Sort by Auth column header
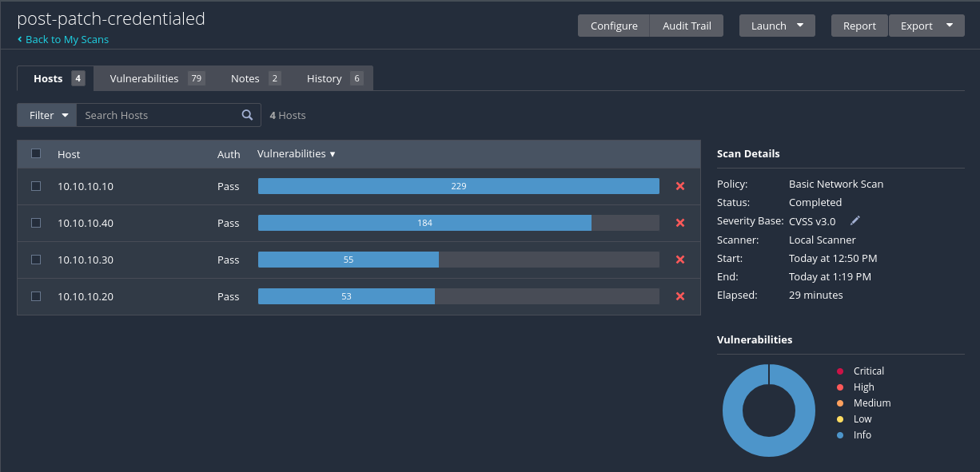This screenshot has height=472, width=980. point(229,154)
